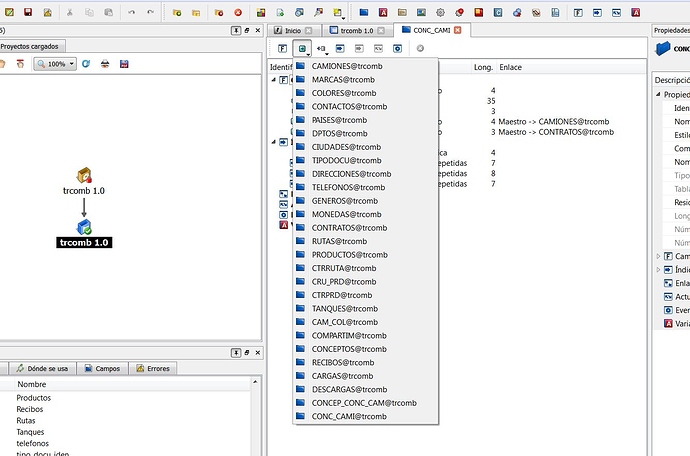
Task: Click the red save icon in top toolbar
Action: pos(27,12)
